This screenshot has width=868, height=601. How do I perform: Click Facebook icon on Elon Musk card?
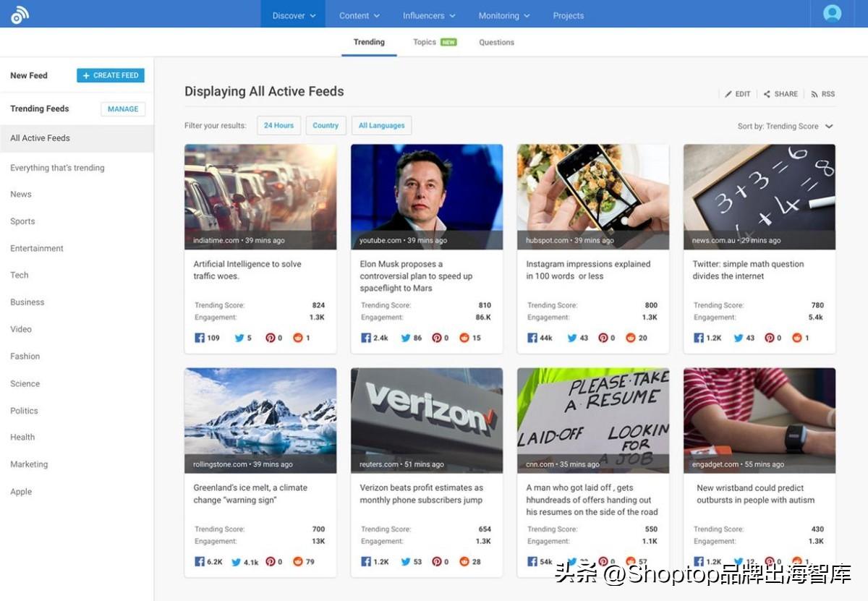(x=366, y=338)
